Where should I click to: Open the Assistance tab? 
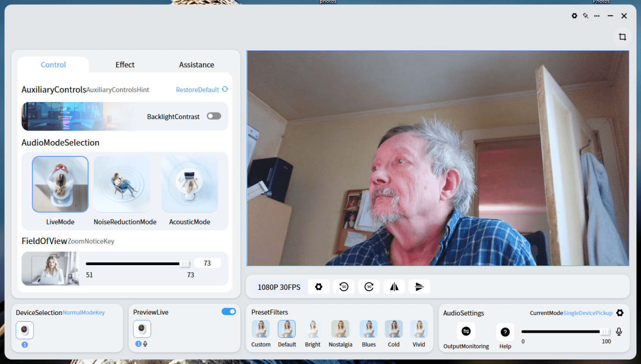196,65
